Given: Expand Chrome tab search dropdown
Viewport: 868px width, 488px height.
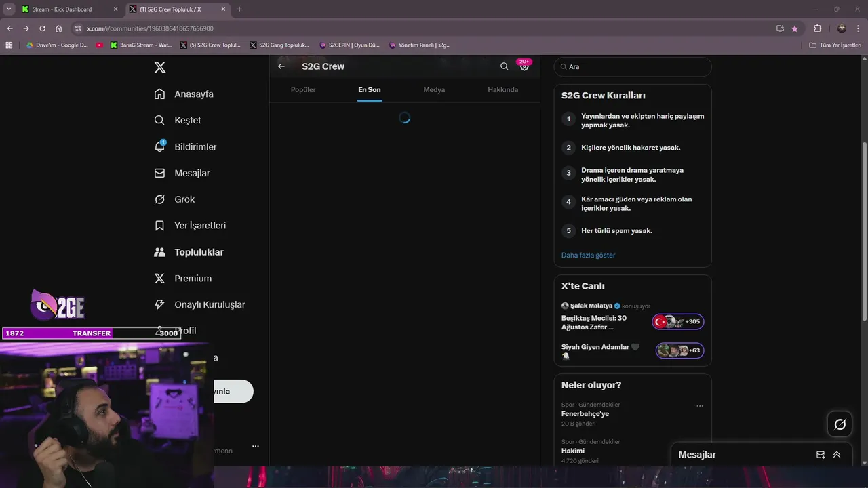Looking at the screenshot, I should pyautogui.click(x=8, y=9).
